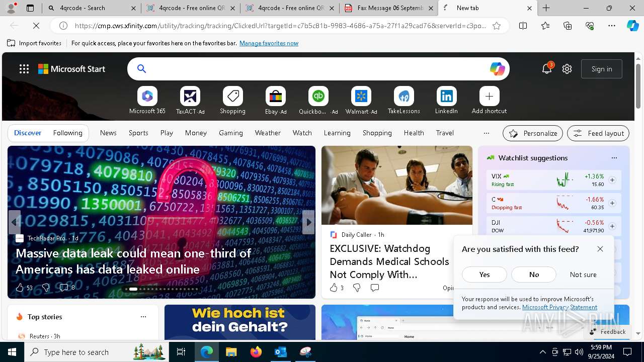
Task: Open the Feedback button
Action: click(x=607, y=332)
